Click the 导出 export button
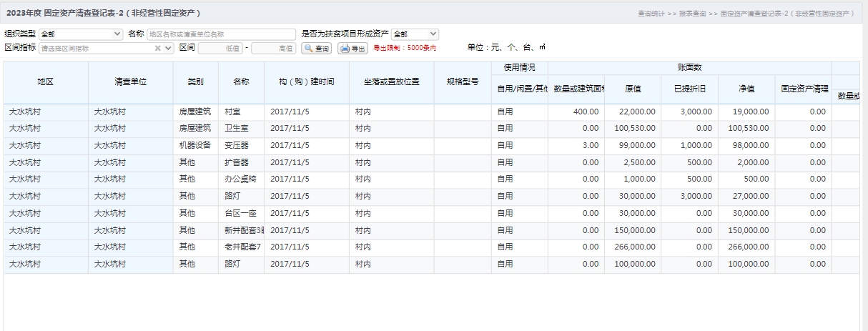Image resolution: width=868 pixels, height=331 pixels. [353, 48]
